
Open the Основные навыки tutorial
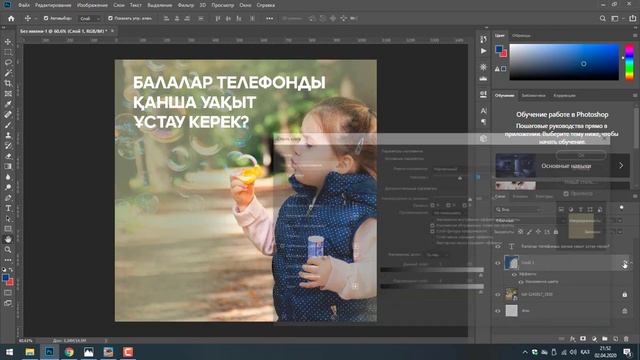coord(562,166)
